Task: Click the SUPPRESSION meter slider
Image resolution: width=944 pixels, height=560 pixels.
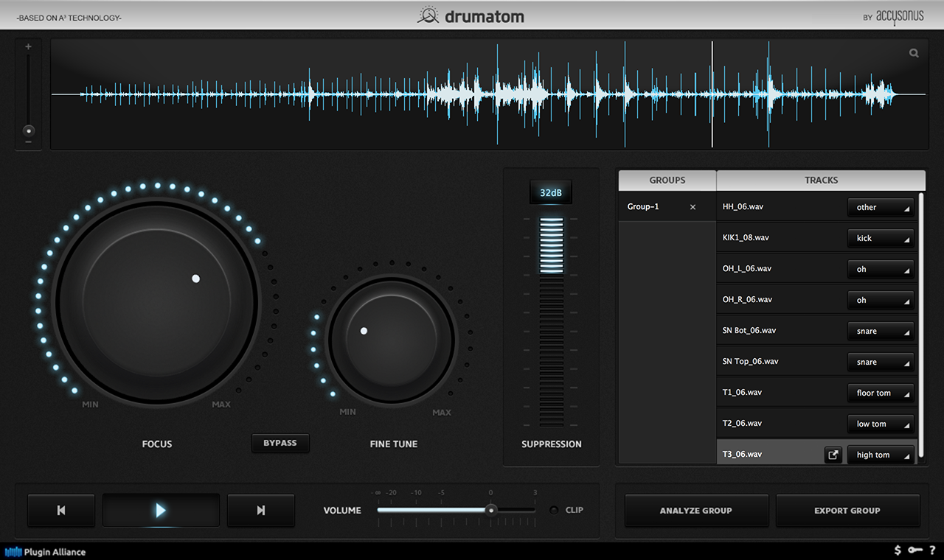Action: [x=551, y=321]
